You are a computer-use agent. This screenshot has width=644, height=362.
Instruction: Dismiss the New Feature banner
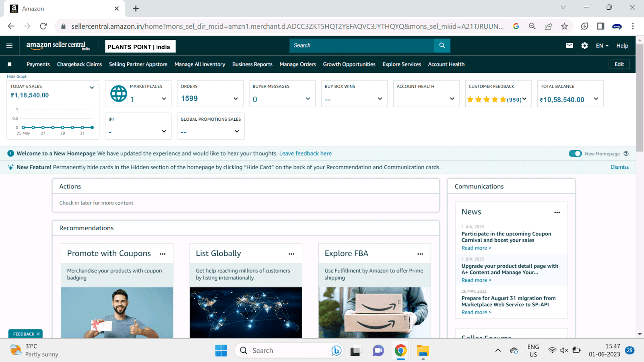[619, 167]
